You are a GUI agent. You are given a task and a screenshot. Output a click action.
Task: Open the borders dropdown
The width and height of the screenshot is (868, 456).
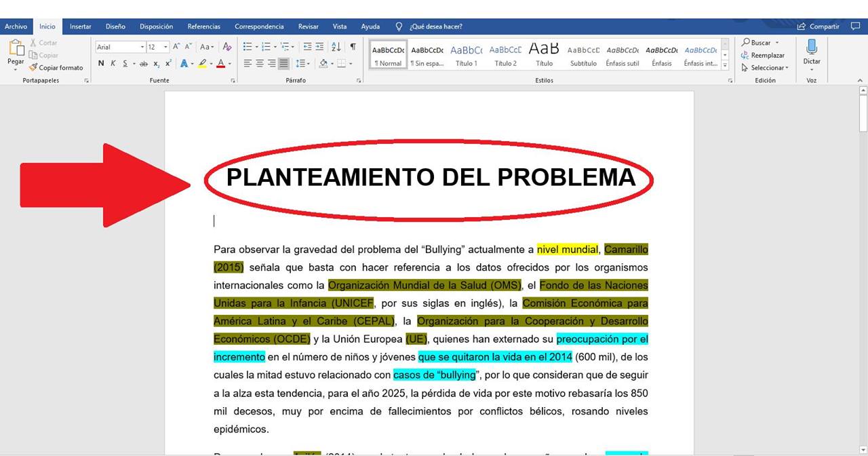[351, 64]
